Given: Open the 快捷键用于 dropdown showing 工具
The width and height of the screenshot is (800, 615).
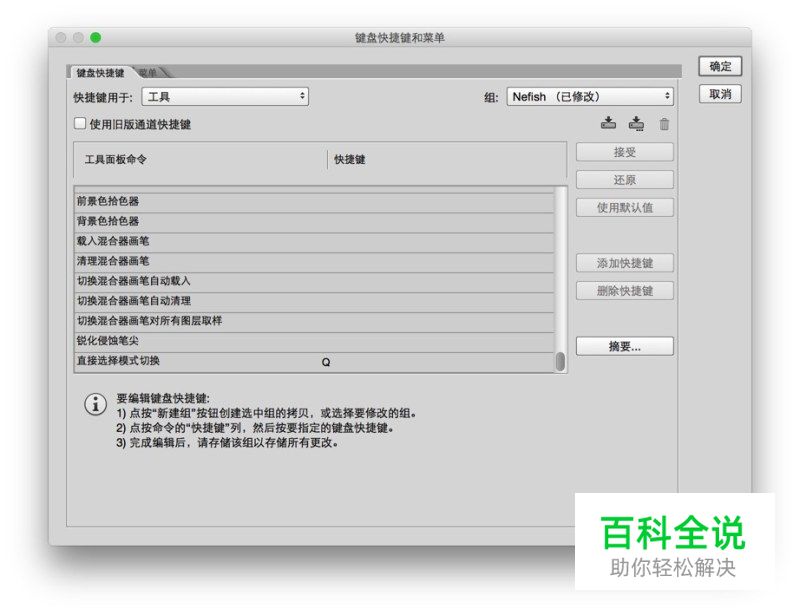Looking at the screenshot, I should click(226, 96).
